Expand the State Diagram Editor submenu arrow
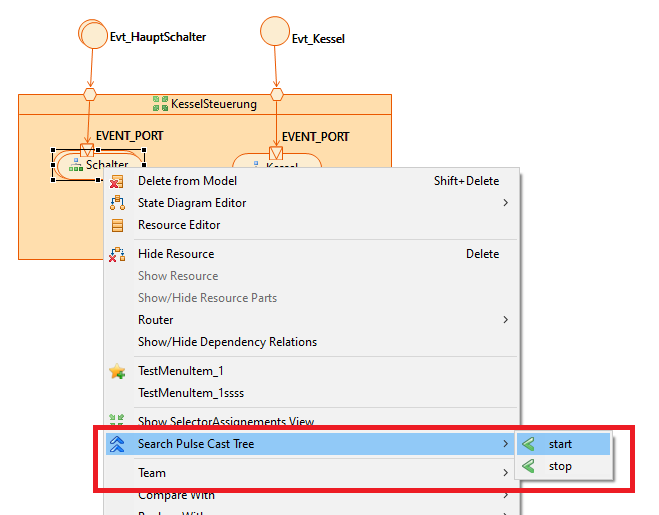659x515 pixels. coord(505,203)
